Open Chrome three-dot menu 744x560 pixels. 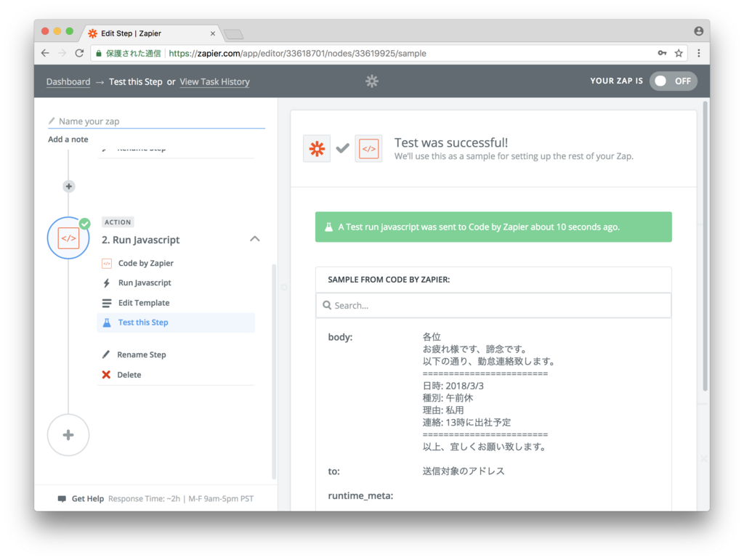coord(698,53)
